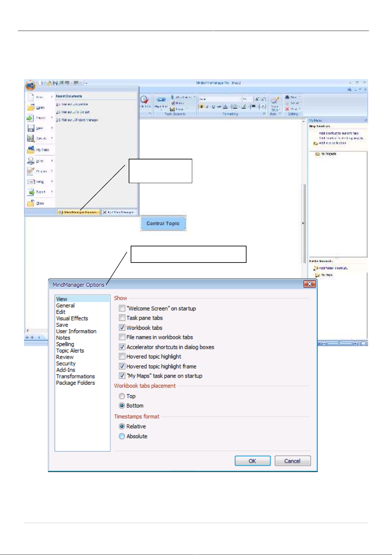The height and width of the screenshot is (555, 392).
Task: Click the Bold formatting icon in ribbon
Action: [x=201, y=107]
